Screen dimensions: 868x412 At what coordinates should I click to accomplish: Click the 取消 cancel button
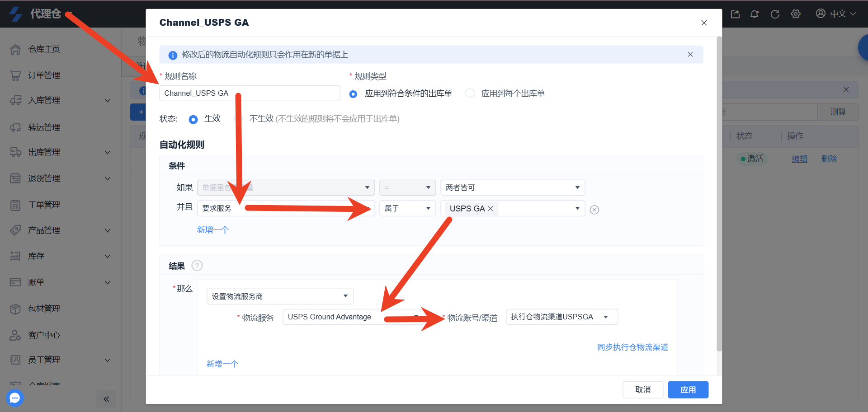coord(643,390)
